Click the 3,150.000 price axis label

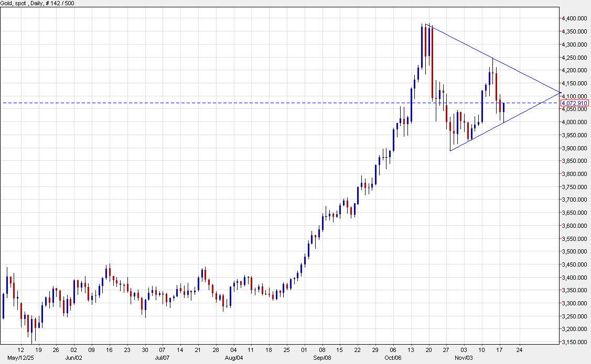click(x=575, y=341)
